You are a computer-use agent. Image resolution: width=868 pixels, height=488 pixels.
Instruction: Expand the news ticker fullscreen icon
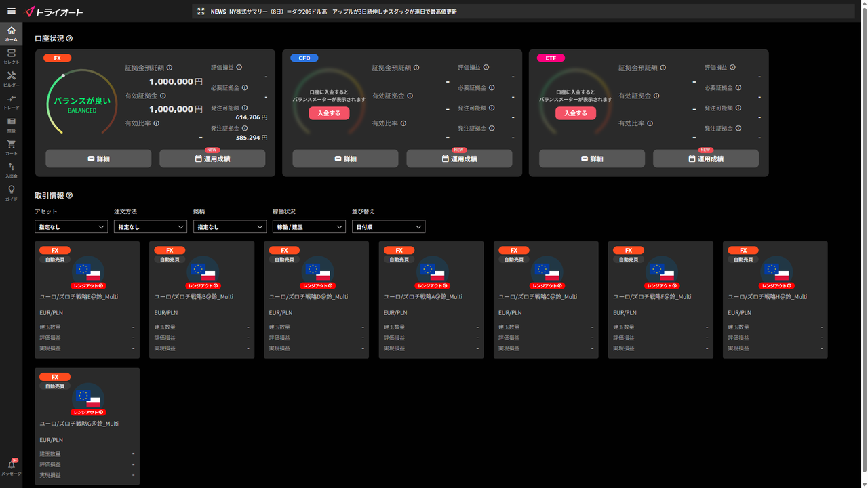pos(201,12)
